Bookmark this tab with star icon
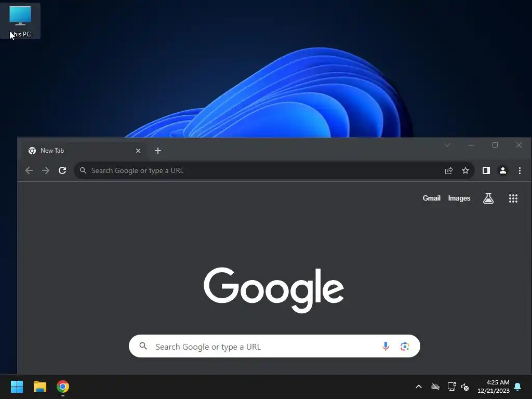532x399 pixels. point(465,170)
